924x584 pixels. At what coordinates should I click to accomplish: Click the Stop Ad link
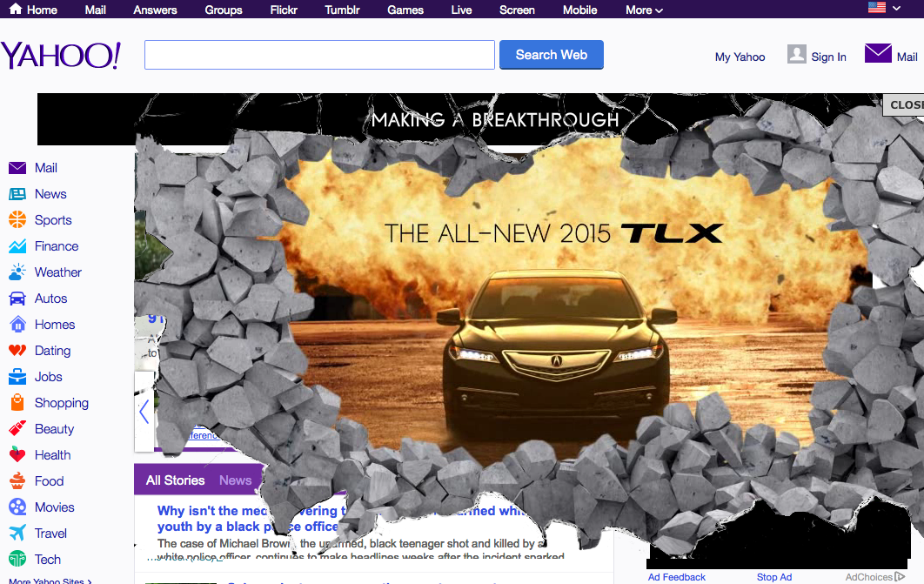(x=773, y=576)
